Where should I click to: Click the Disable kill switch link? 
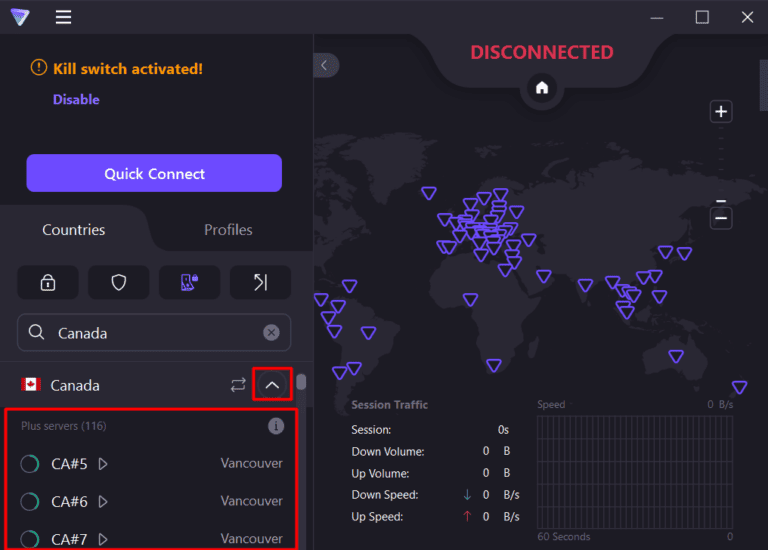click(x=76, y=100)
